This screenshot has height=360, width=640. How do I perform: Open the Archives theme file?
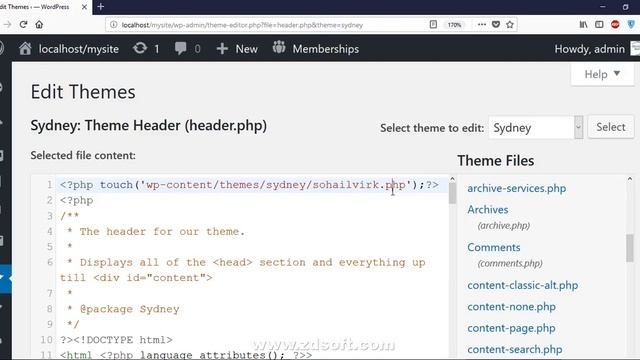[x=488, y=209]
